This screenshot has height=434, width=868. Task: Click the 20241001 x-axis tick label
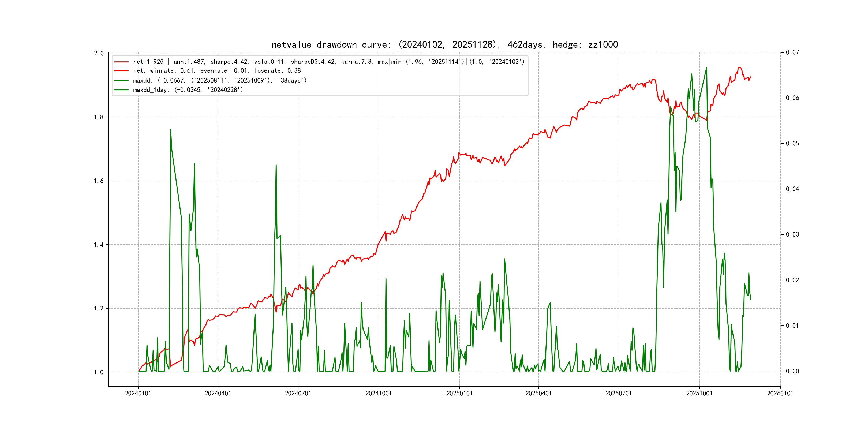coord(379,394)
